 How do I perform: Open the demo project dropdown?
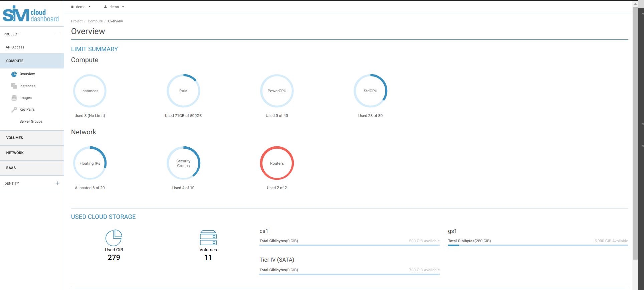click(x=80, y=7)
